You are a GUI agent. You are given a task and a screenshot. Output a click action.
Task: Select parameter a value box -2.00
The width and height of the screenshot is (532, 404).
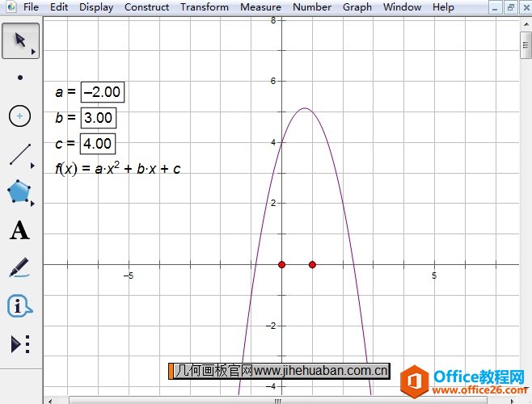(x=103, y=92)
